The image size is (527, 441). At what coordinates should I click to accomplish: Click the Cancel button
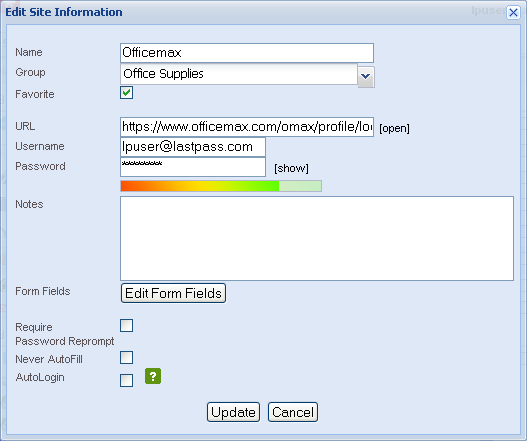tap(293, 412)
